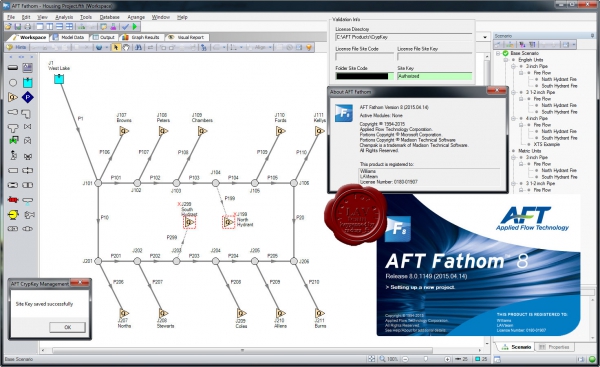
Task: Collapse the English Units tree node
Action: click(x=505, y=60)
